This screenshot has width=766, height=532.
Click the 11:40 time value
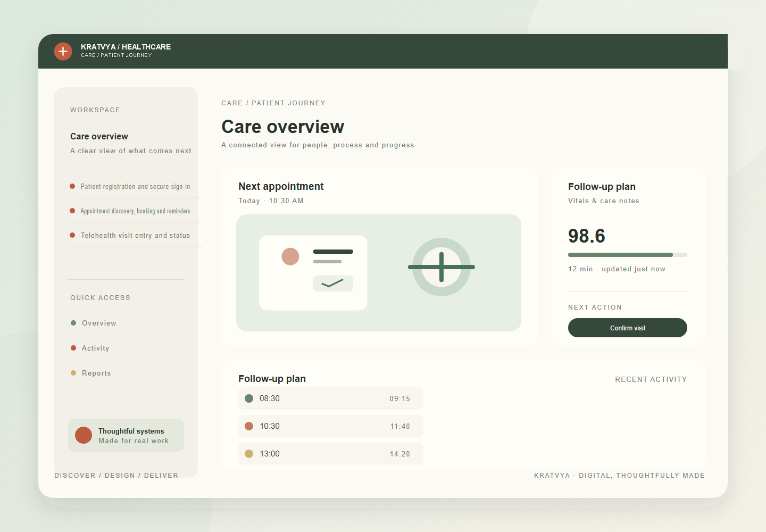[400, 426]
